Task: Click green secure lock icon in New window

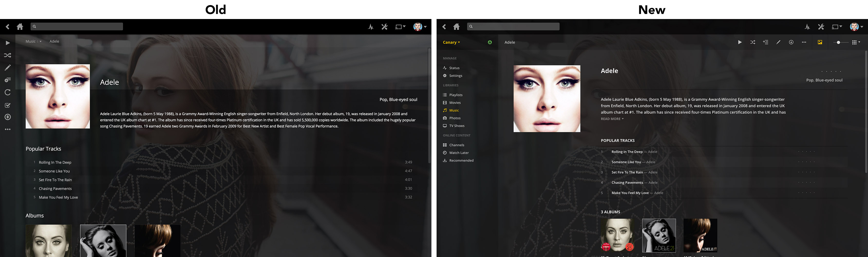Action: [x=489, y=42]
